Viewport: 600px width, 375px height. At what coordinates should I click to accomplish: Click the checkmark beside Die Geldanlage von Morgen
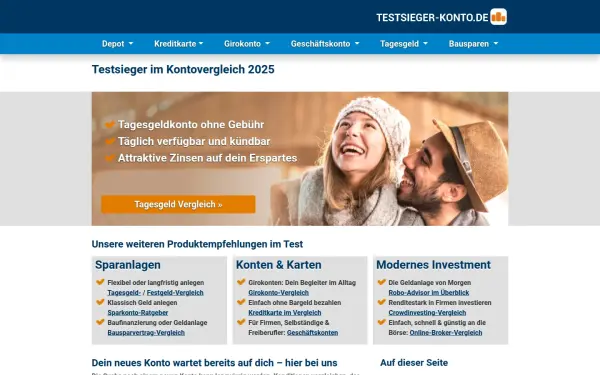(x=382, y=282)
